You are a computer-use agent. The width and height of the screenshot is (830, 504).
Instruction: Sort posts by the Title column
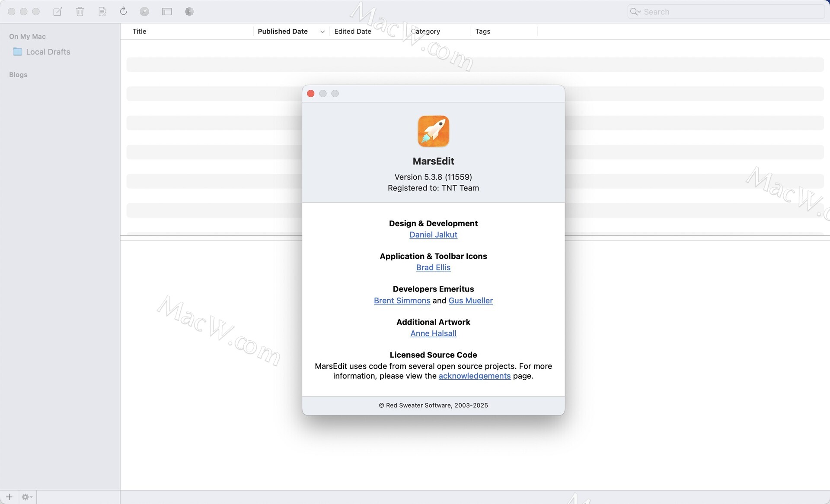click(140, 32)
